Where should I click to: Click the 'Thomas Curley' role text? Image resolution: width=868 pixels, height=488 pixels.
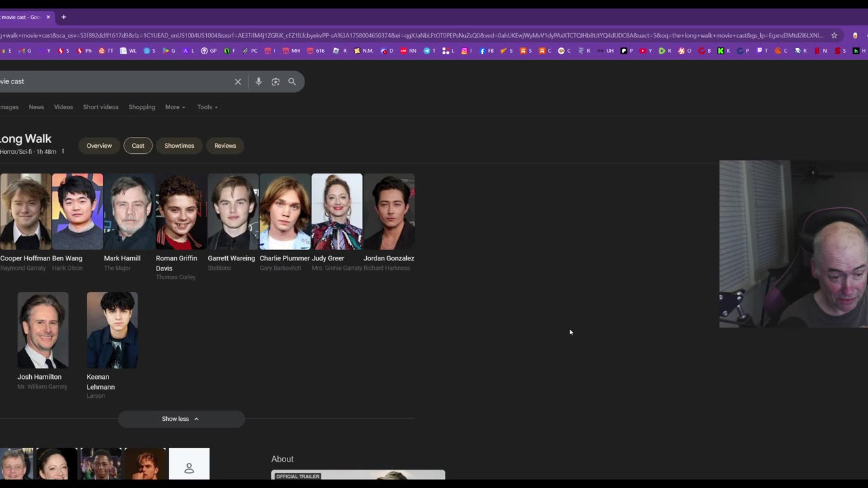pyautogui.click(x=176, y=277)
